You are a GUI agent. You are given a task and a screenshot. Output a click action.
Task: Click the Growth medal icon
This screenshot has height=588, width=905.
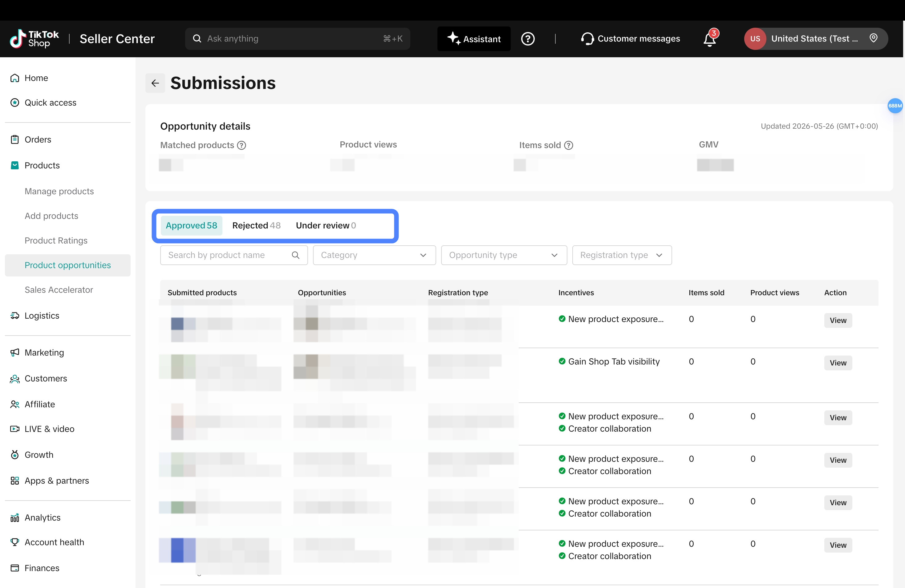click(x=15, y=455)
